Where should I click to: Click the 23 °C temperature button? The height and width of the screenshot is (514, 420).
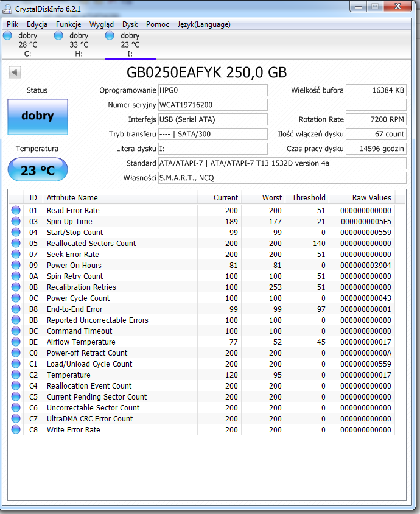38,169
